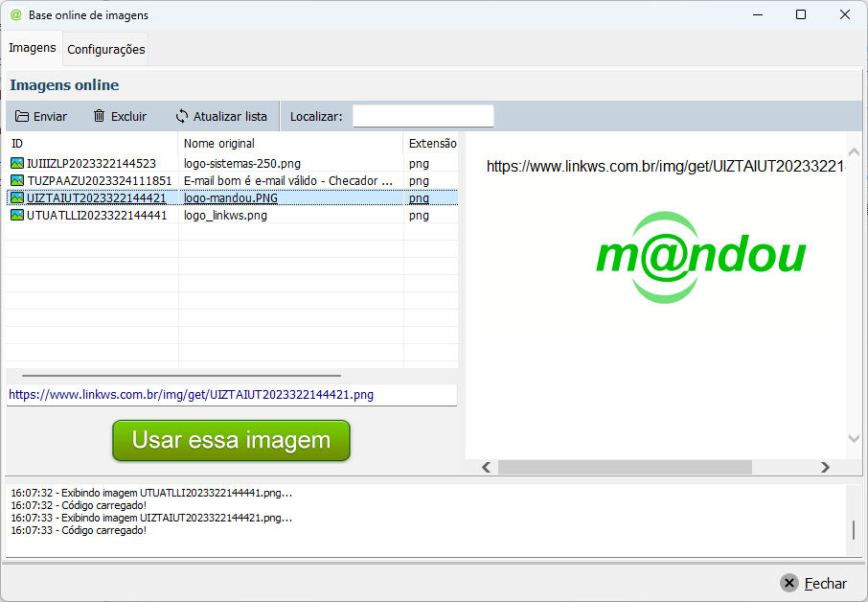
Task: Click the log panel vertical scrollbar
Action: 853,529
